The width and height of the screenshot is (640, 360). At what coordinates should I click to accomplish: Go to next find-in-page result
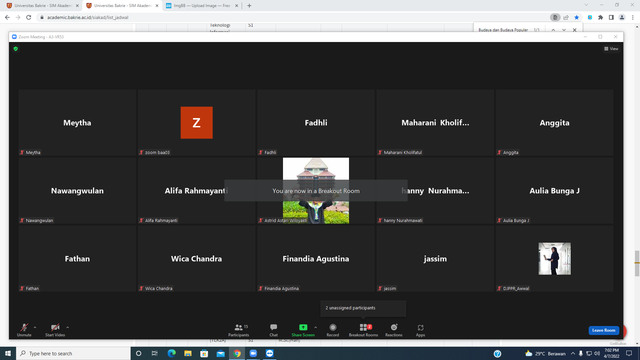coord(564,30)
